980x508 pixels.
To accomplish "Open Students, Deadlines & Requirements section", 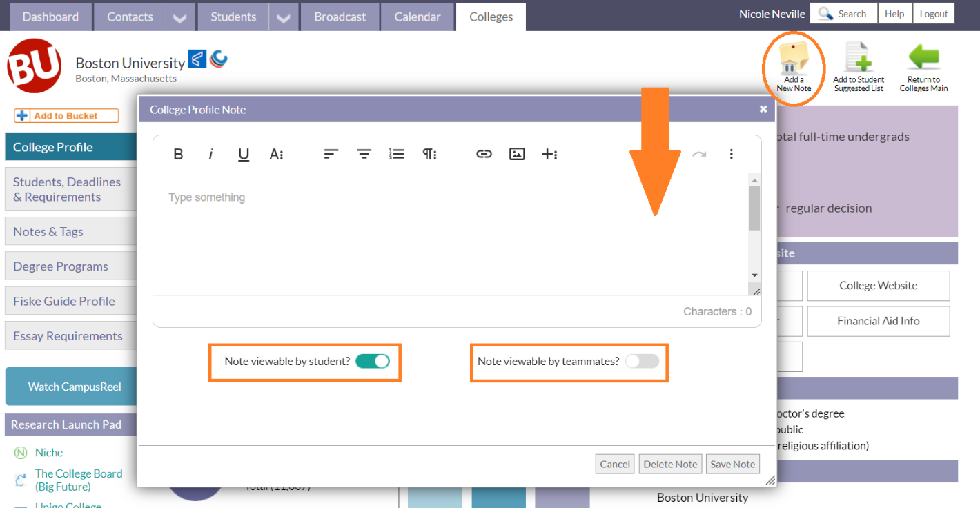I will click(71, 189).
